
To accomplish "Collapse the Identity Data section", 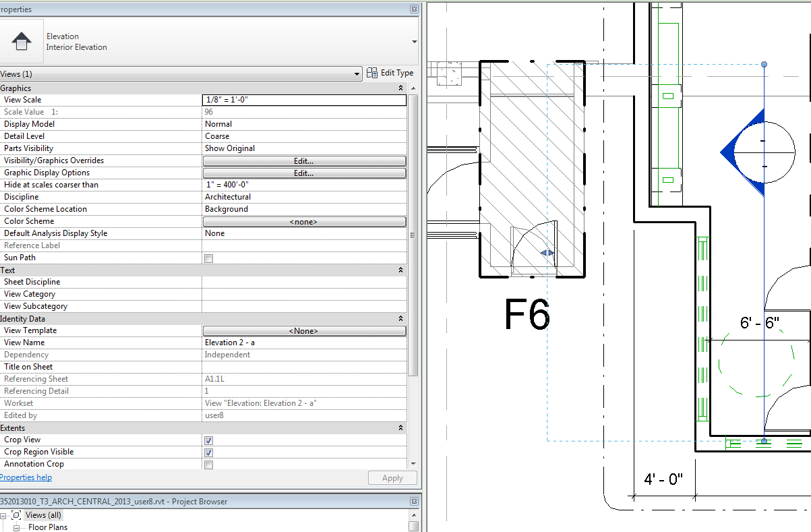I will 401,319.
